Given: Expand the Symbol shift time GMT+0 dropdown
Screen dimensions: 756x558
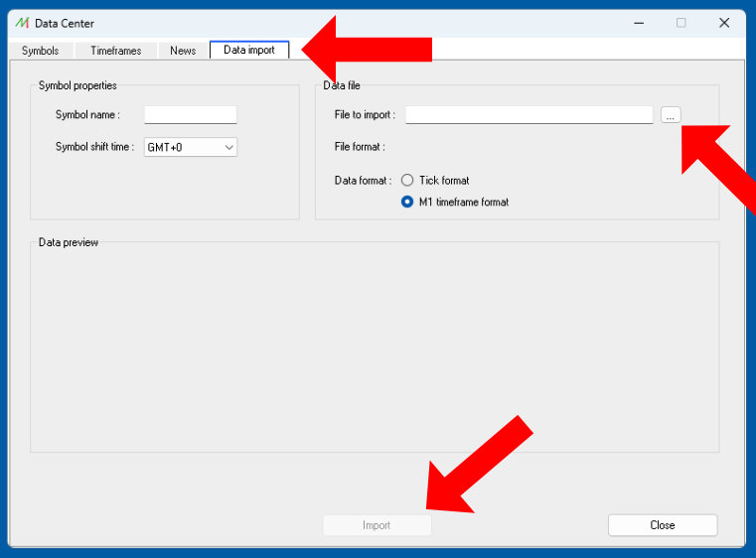Looking at the screenshot, I should [191, 147].
